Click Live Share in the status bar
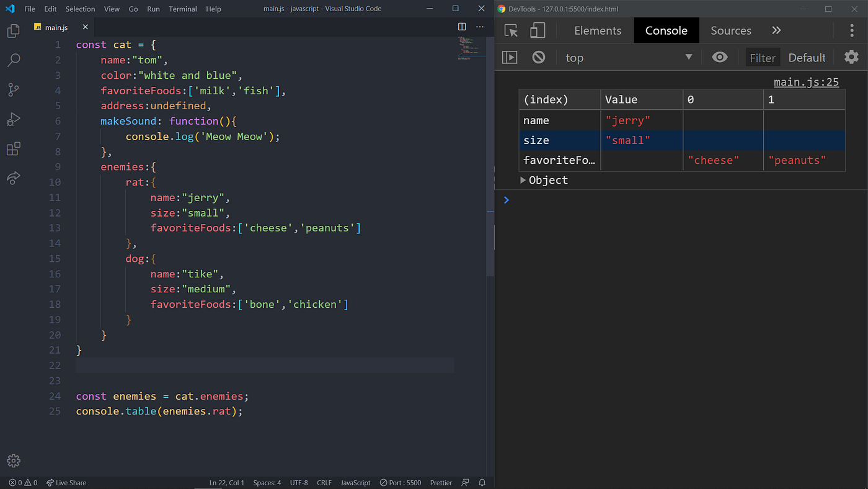 coord(66,483)
